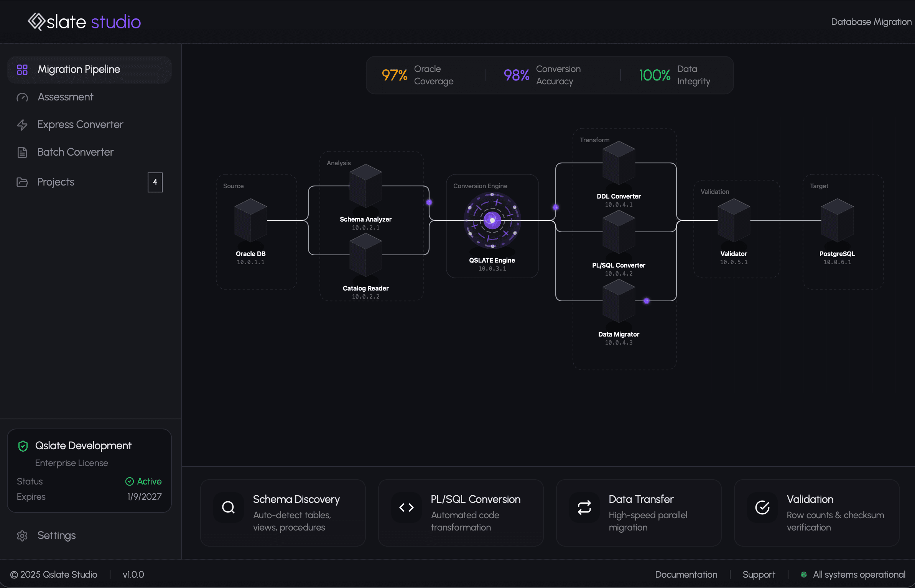This screenshot has height=588, width=915.
Task: Click the Settings gear icon
Action: [22, 536]
